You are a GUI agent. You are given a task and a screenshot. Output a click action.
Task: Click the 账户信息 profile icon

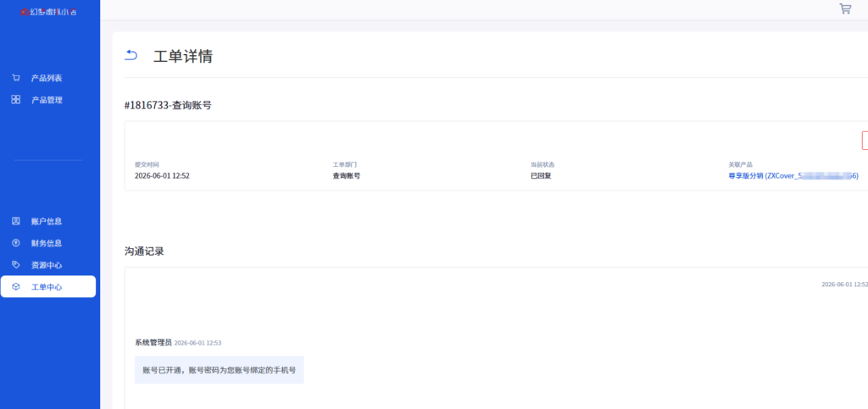pos(16,221)
